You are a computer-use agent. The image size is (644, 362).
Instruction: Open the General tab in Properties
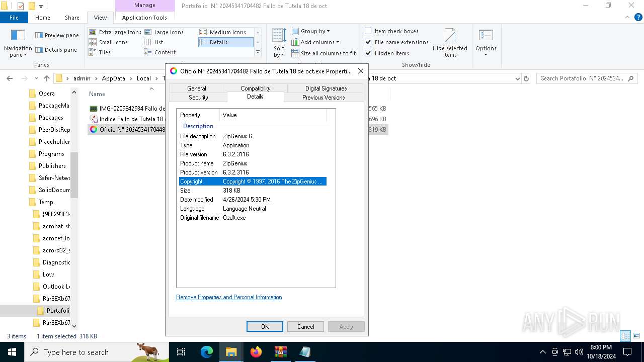197,88
